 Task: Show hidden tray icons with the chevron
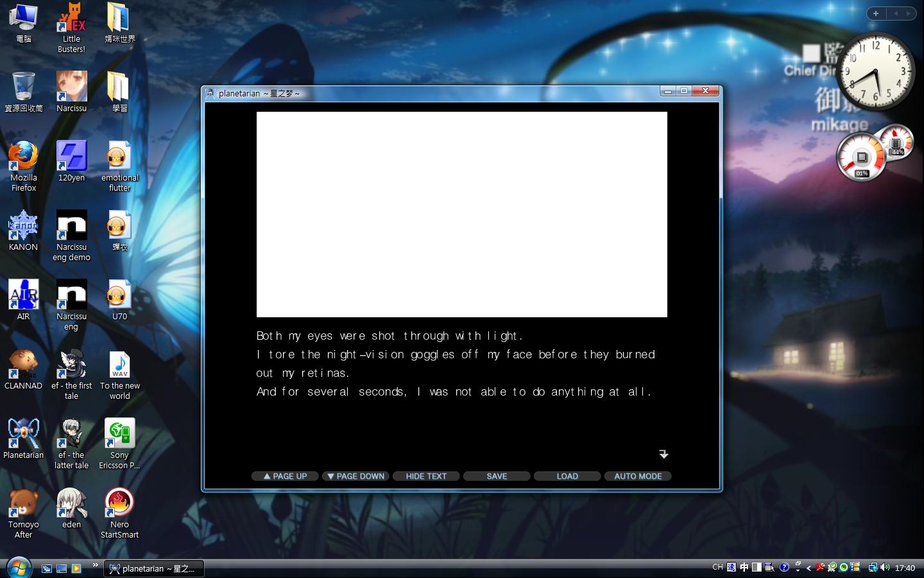[x=809, y=568]
